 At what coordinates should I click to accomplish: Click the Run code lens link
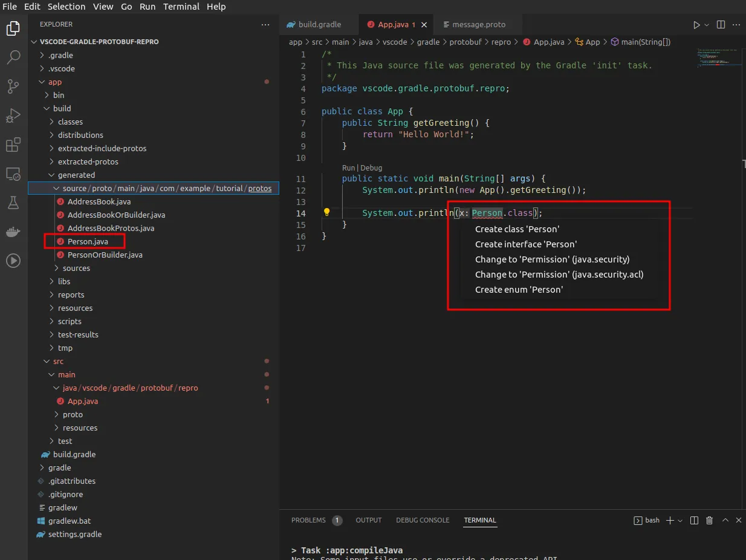click(x=348, y=168)
